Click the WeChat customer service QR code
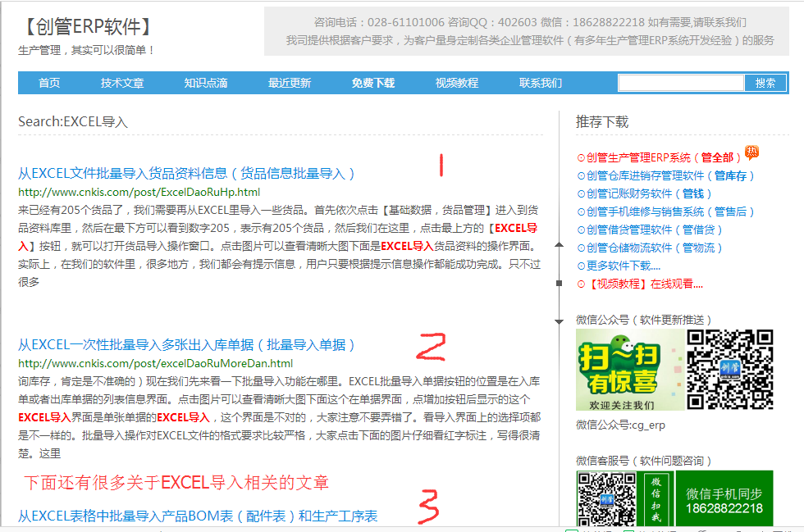Screen dimensions: 804x532 [606, 498]
